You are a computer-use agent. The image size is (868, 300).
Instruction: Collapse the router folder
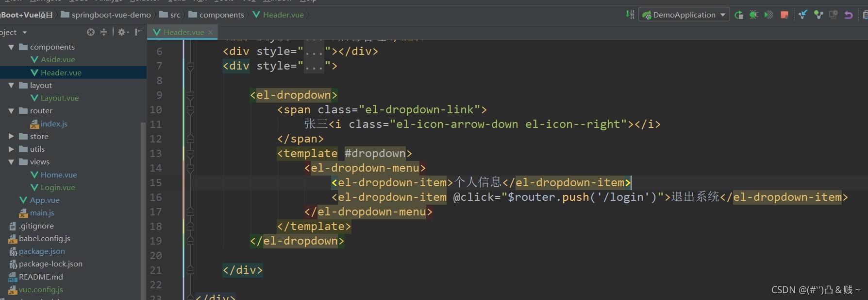click(11, 111)
